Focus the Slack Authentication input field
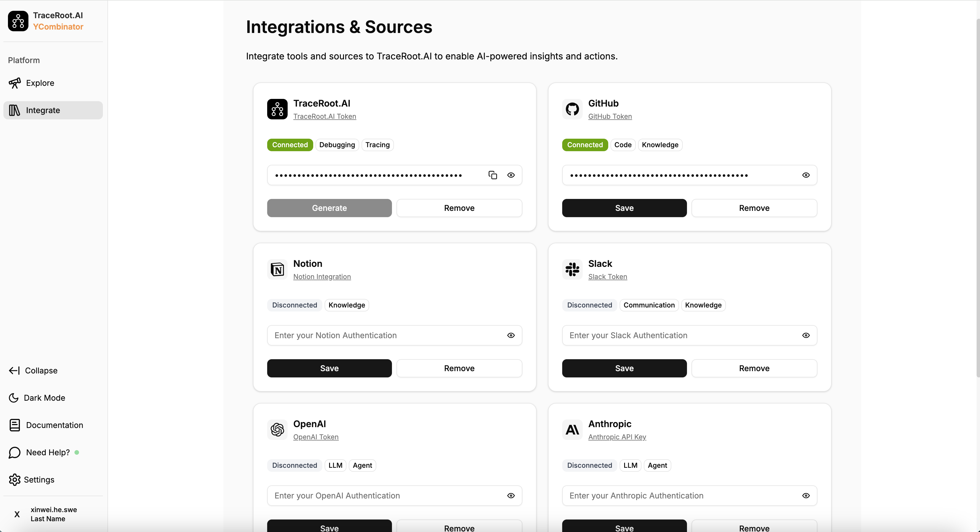The image size is (980, 532). click(x=681, y=335)
